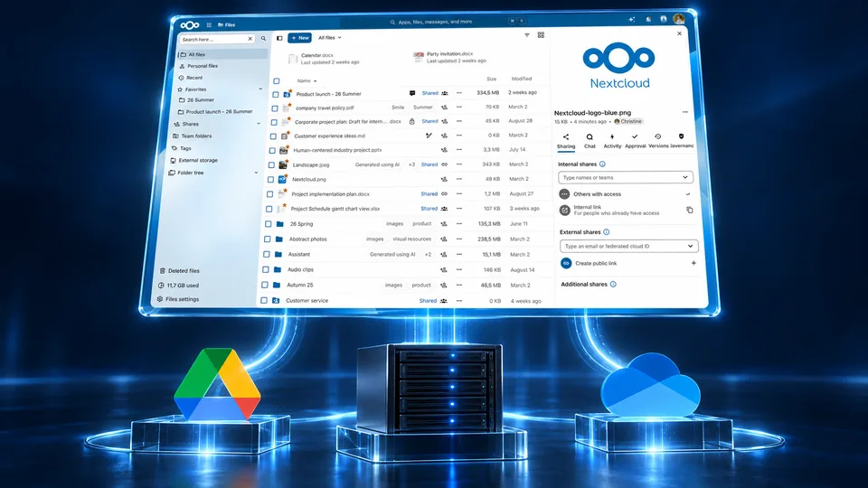
Task: Open three-dot actions for Nextcloud.png row
Action: [x=459, y=179]
